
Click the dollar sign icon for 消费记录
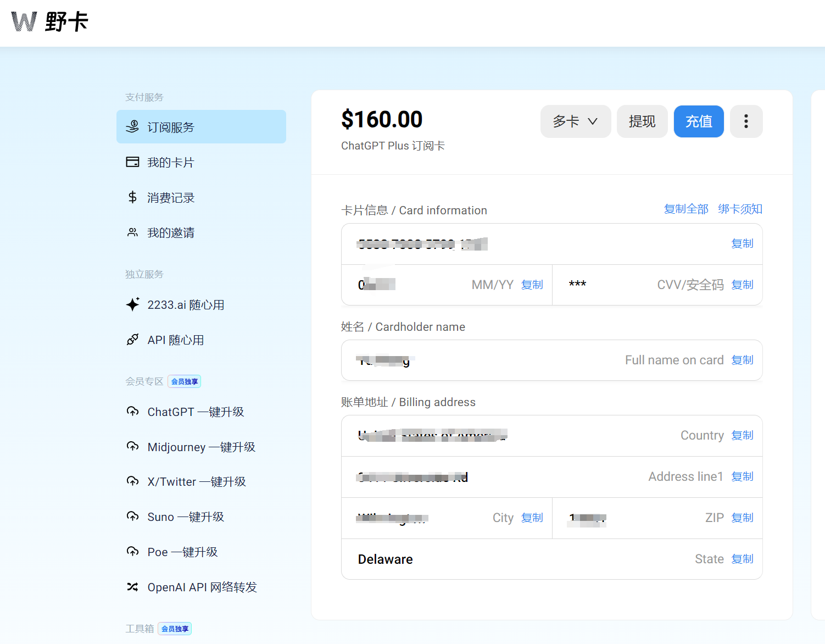[132, 197]
